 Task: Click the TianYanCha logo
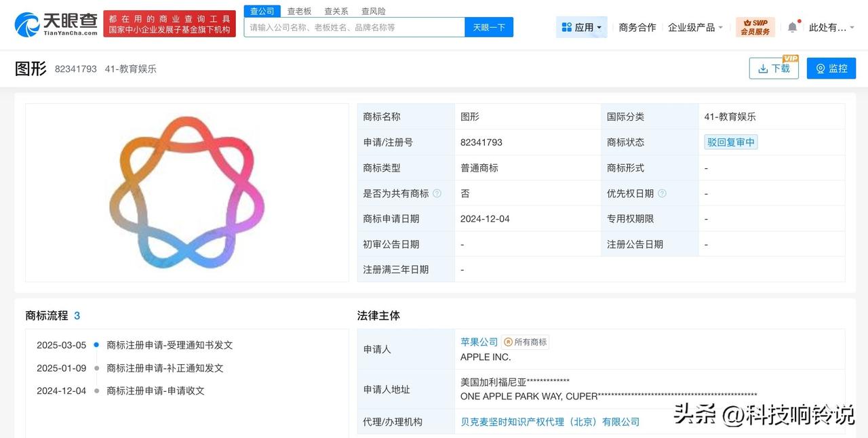56,24
